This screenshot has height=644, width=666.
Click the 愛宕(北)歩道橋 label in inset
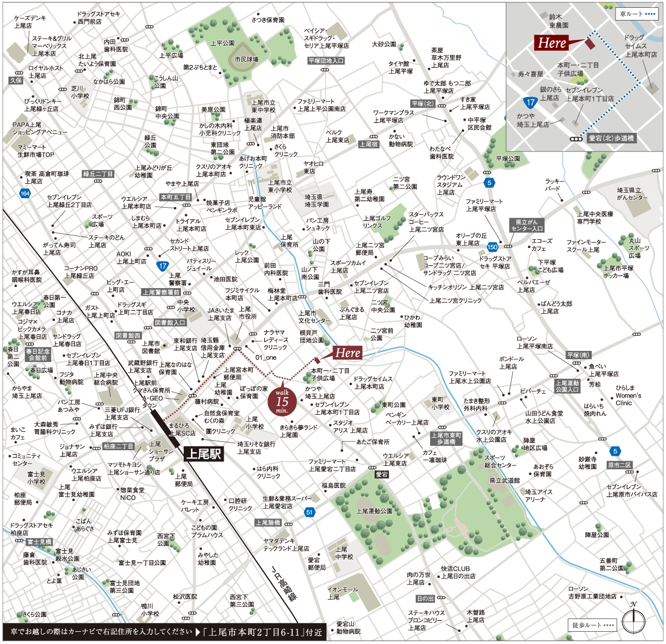click(610, 138)
